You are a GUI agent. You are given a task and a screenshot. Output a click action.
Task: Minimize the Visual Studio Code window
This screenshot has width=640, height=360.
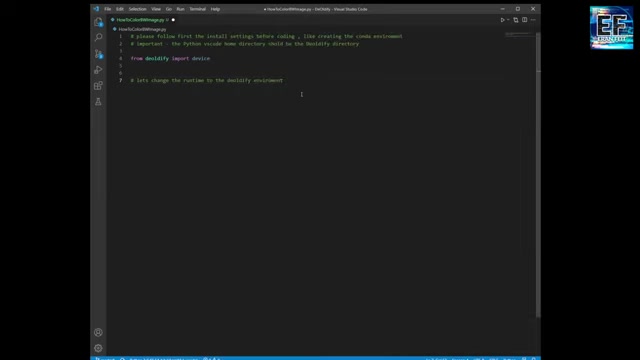click(x=502, y=9)
